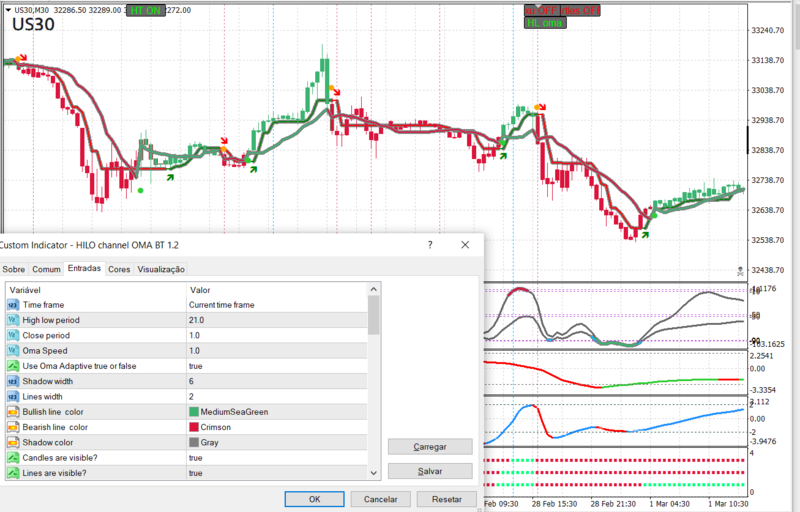This screenshot has height=512, width=800.
Task: Click the Bullish line color row icon
Action: click(14, 411)
